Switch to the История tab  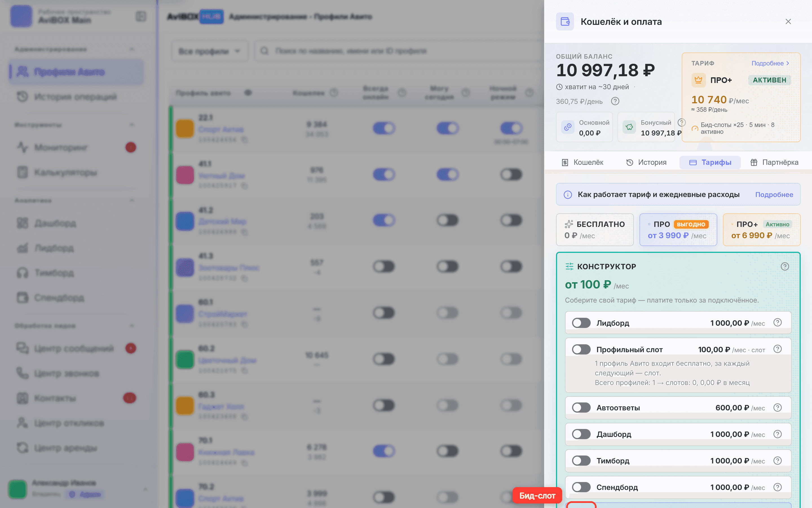click(x=646, y=163)
